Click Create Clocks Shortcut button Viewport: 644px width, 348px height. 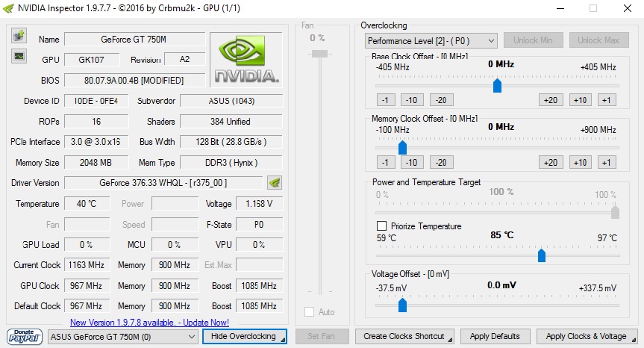pyautogui.click(x=404, y=337)
